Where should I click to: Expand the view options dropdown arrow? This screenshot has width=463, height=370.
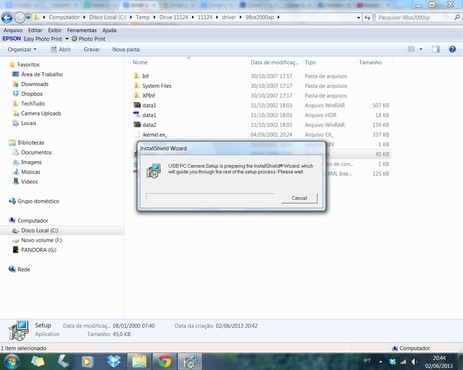tap(421, 49)
